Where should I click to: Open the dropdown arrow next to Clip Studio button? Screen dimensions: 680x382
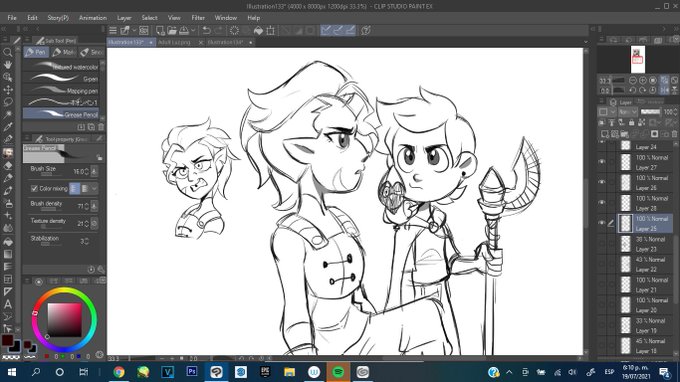(x=134, y=30)
